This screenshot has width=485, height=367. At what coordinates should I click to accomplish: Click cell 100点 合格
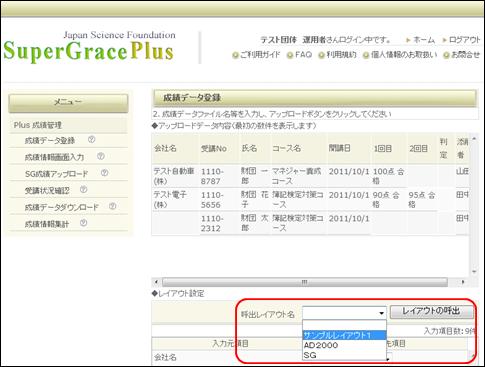tap(389, 176)
